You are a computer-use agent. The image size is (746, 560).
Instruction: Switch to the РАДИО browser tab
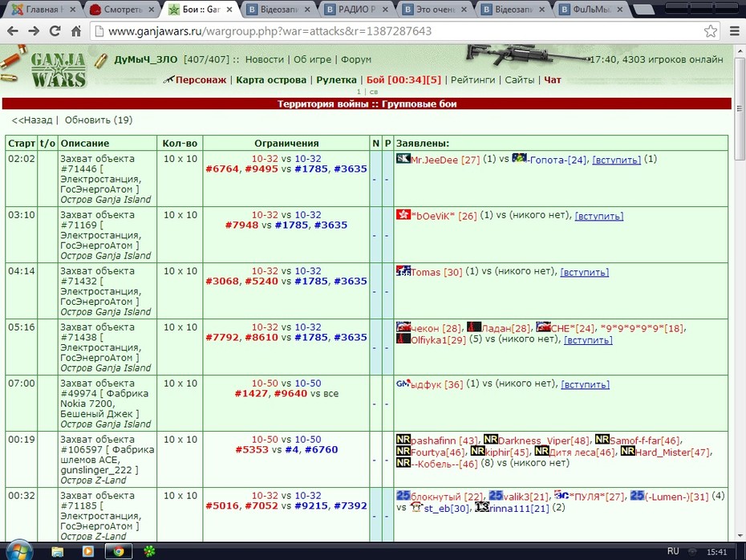(356, 9)
